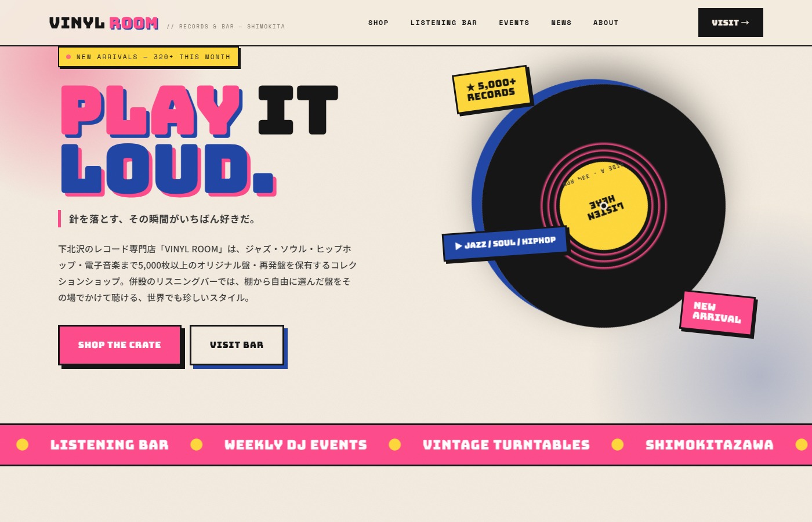812x522 pixels.
Task: Click the NEW ARRIVALS 320+ banner badge
Action: click(x=148, y=57)
